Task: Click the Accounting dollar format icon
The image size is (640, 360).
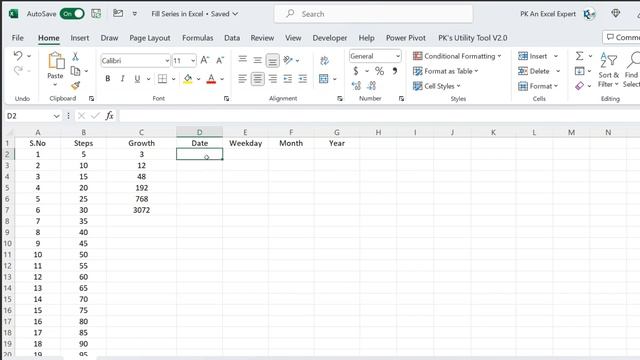Action: point(356,71)
